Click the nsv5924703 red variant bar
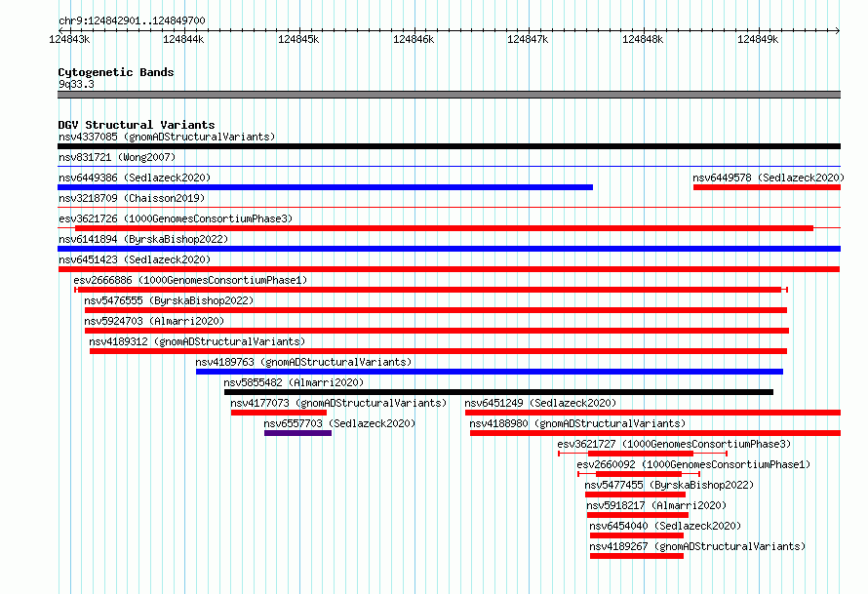 (x=437, y=331)
